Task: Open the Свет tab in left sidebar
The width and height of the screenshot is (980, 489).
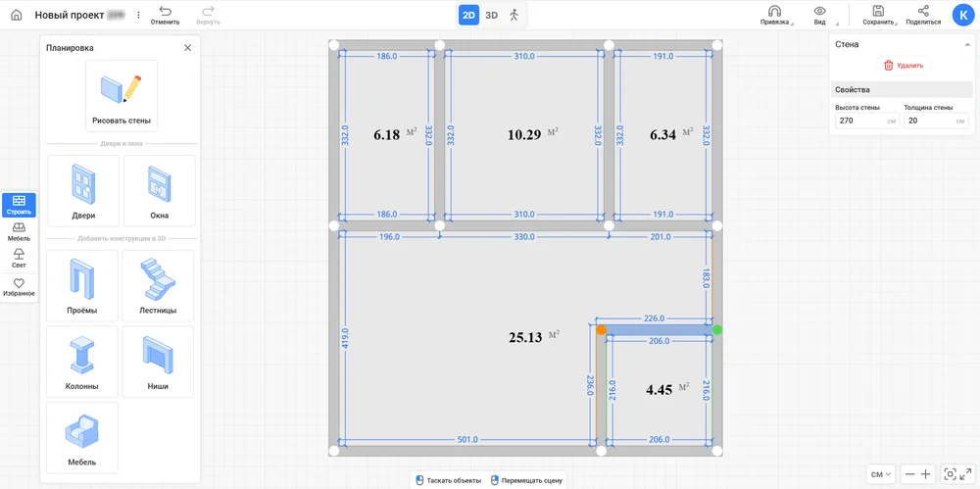Action: coord(19,258)
